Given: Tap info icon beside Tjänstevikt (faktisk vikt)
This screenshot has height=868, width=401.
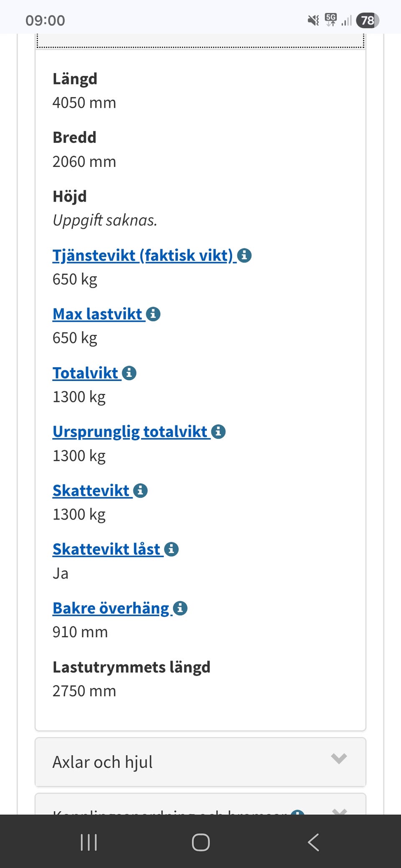Looking at the screenshot, I should (x=244, y=255).
